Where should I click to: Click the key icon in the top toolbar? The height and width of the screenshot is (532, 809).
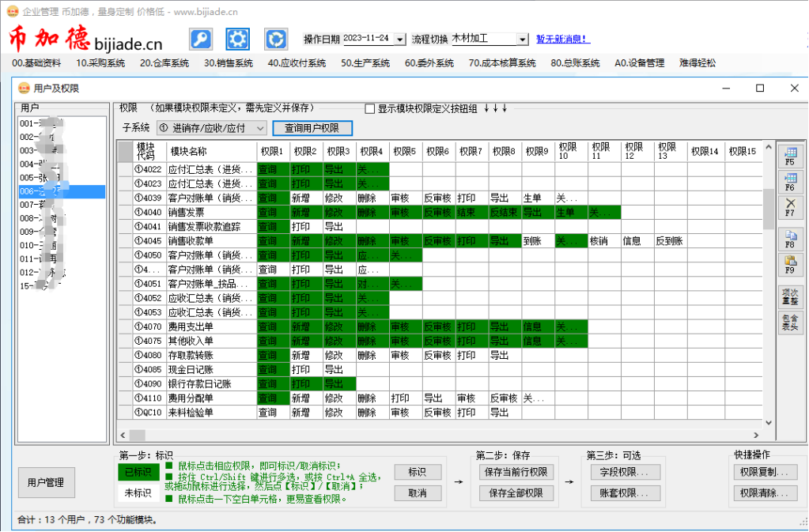(x=201, y=40)
